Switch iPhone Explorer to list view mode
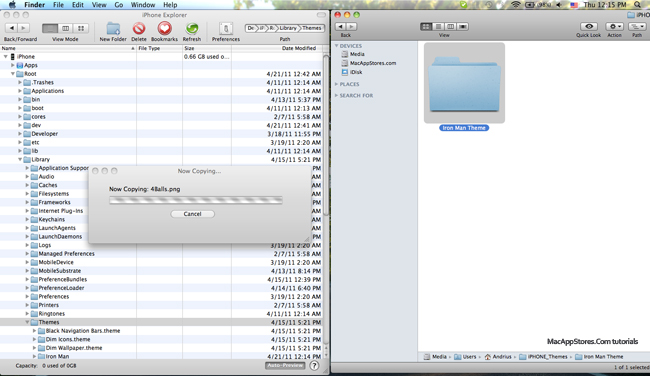This screenshot has height=376, width=650. (50, 28)
